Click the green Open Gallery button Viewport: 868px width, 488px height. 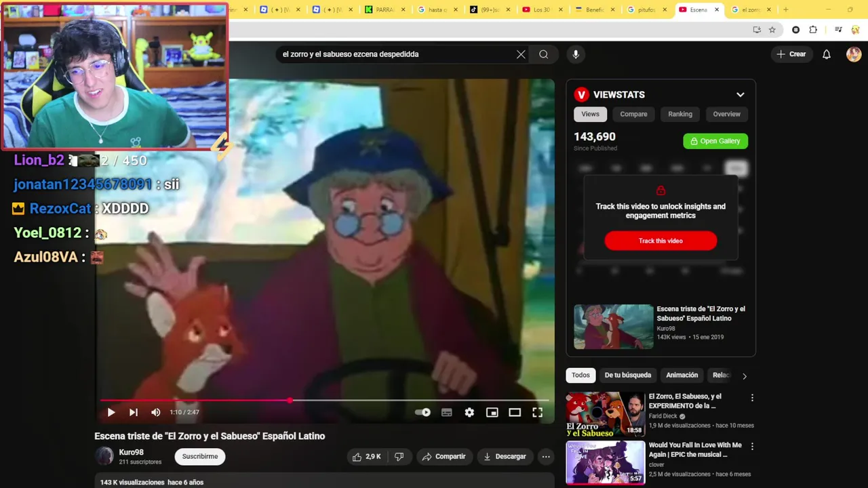click(715, 141)
